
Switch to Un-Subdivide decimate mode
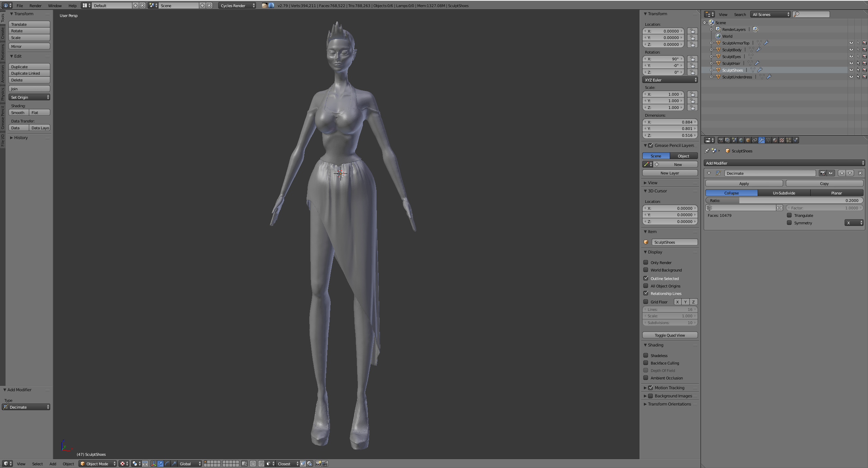[784, 193]
